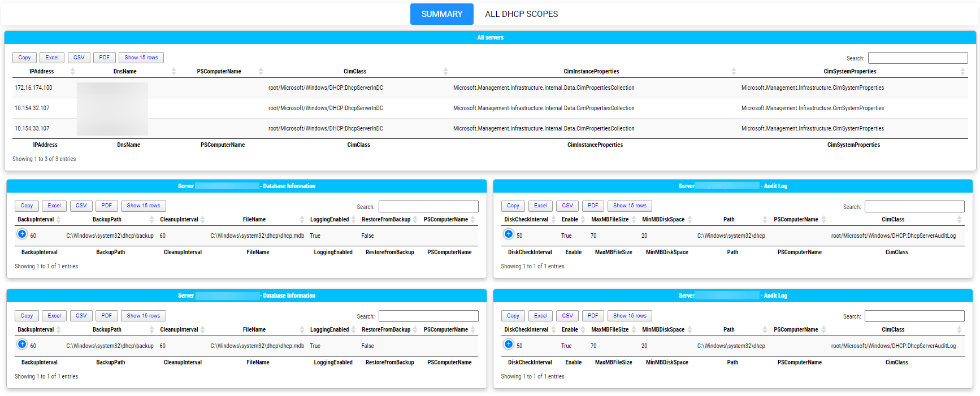Sort All servers by PSComputerName column
The width and height of the screenshot is (980, 396).
tap(219, 72)
